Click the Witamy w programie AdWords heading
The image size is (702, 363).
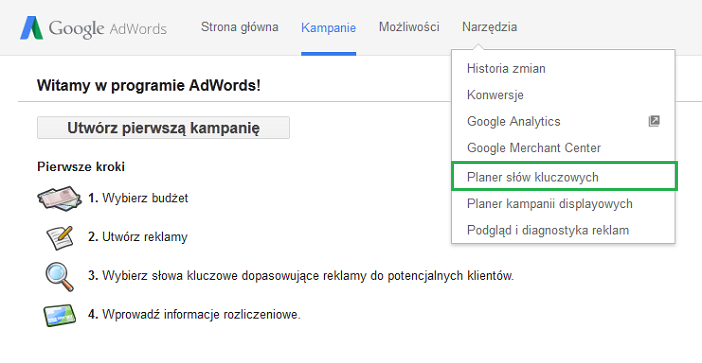[x=149, y=85]
